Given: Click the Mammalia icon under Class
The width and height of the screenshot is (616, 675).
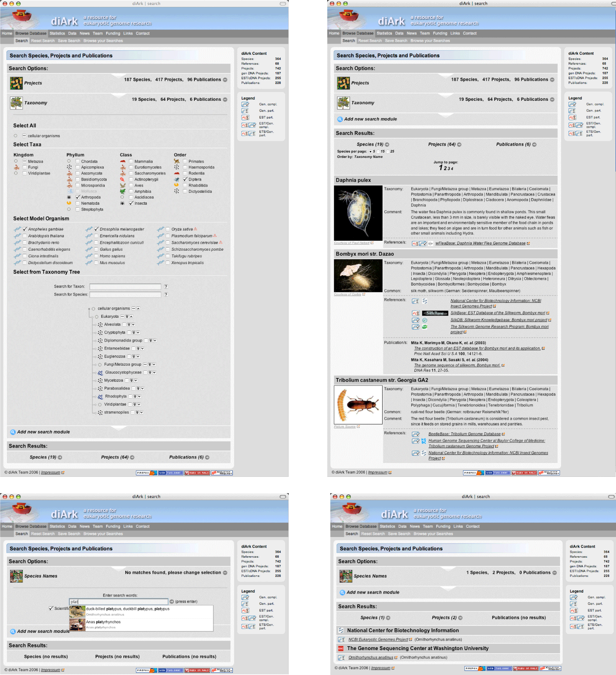Looking at the screenshot, I should click(x=123, y=161).
